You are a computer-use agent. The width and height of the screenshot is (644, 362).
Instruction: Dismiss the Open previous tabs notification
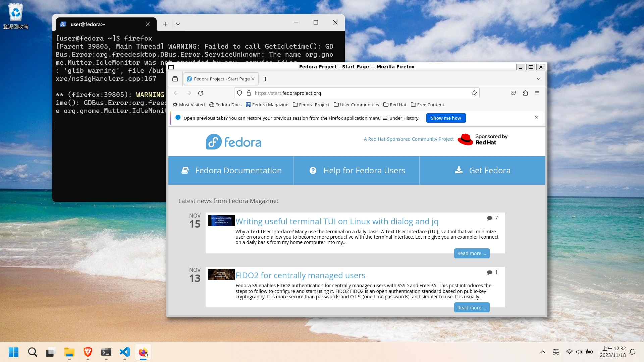(x=536, y=117)
